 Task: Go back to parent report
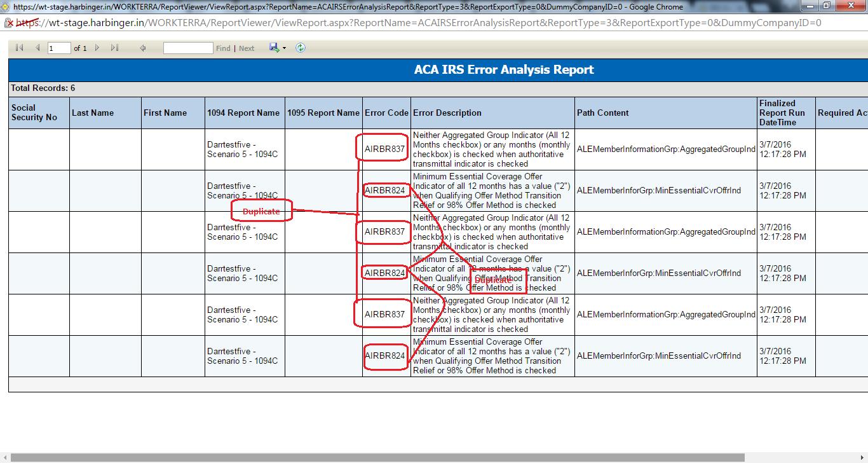[143, 48]
